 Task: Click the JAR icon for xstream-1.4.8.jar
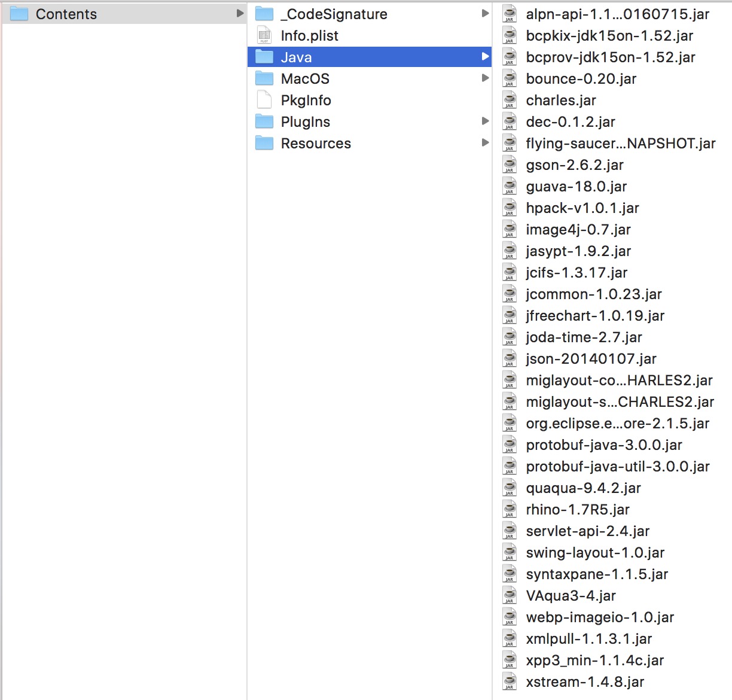click(510, 681)
